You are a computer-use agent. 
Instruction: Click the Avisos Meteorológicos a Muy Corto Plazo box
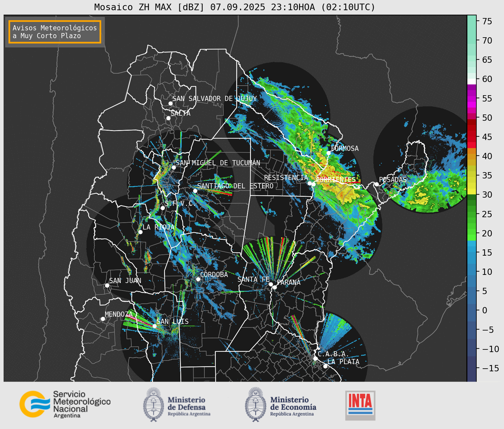pyautogui.click(x=55, y=32)
